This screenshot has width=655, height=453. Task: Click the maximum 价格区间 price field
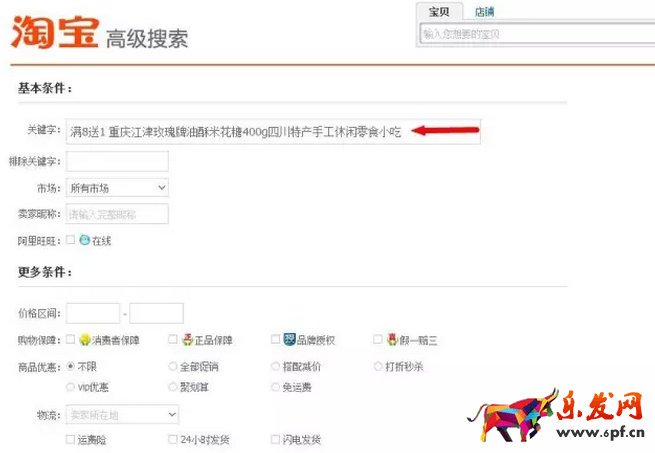(x=156, y=313)
